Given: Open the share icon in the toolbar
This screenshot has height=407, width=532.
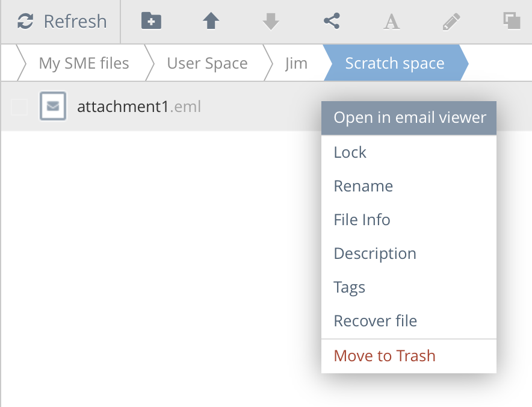Looking at the screenshot, I should tap(332, 21).
